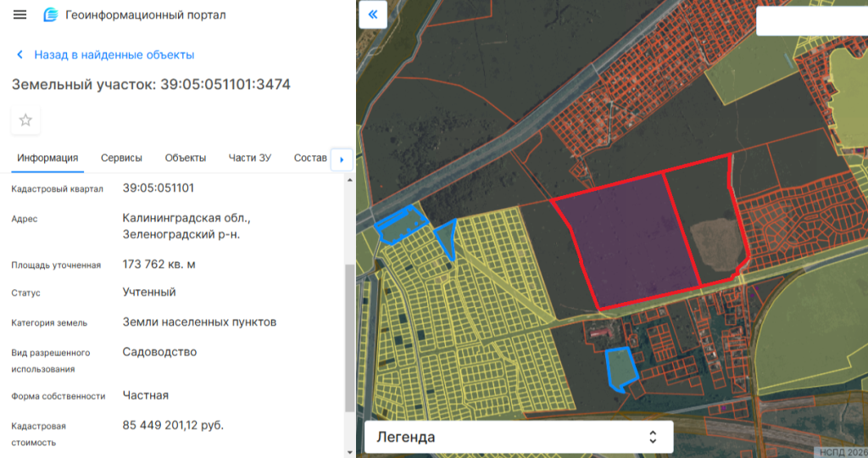Click the blue triangular parcel on the map
868x458 pixels.
tap(447, 237)
